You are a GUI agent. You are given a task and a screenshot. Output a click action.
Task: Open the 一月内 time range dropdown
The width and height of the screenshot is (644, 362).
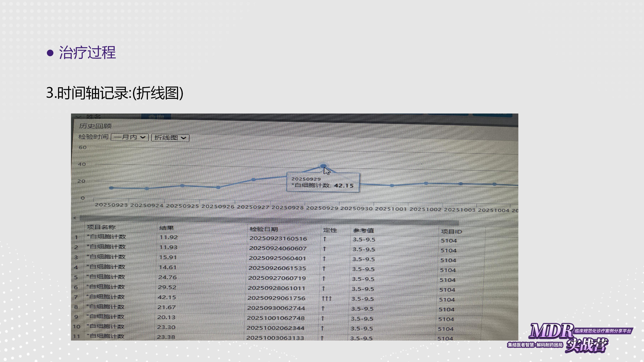tap(130, 137)
